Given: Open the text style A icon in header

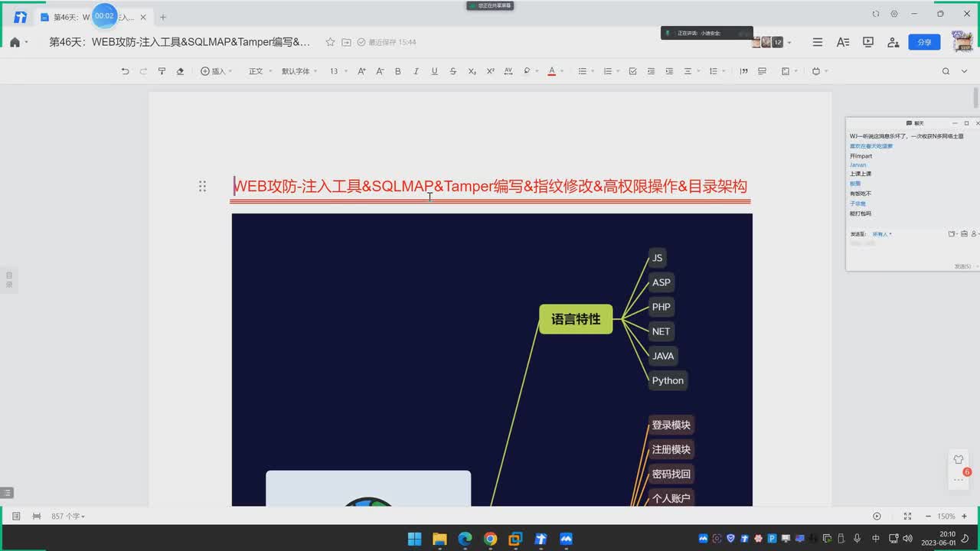Looking at the screenshot, I should pos(843,42).
